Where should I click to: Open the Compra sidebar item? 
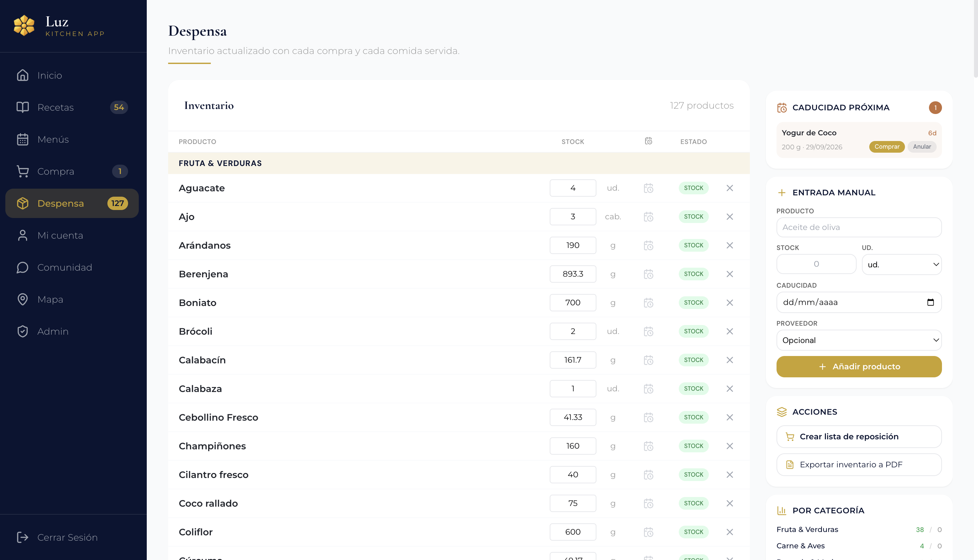click(x=72, y=171)
